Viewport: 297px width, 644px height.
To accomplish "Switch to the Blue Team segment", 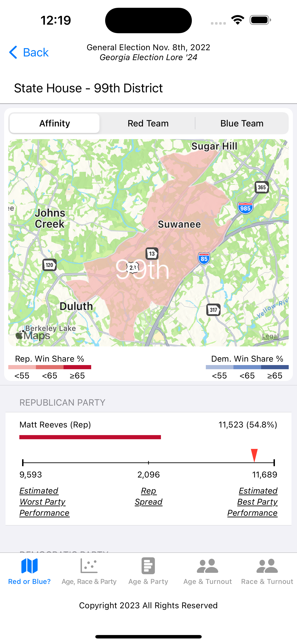I will click(242, 123).
